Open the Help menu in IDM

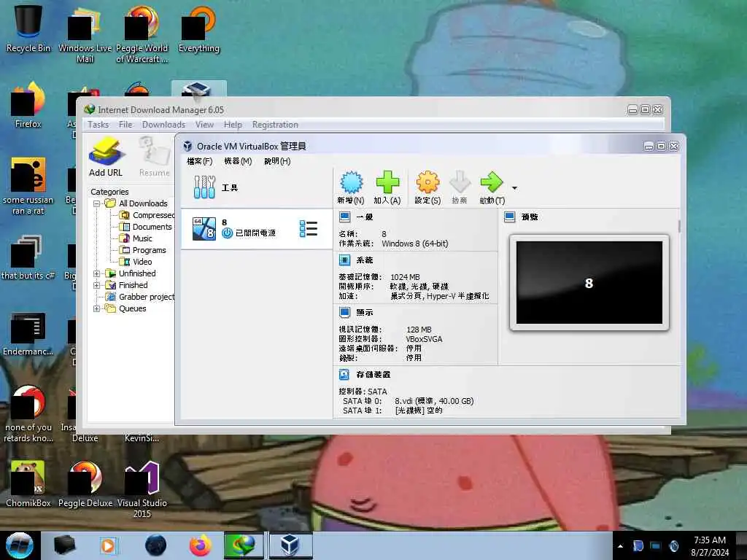point(233,124)
